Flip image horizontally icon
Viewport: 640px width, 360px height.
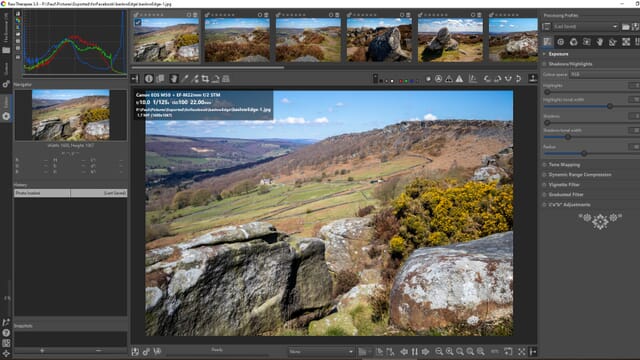[x=508, y=79]
